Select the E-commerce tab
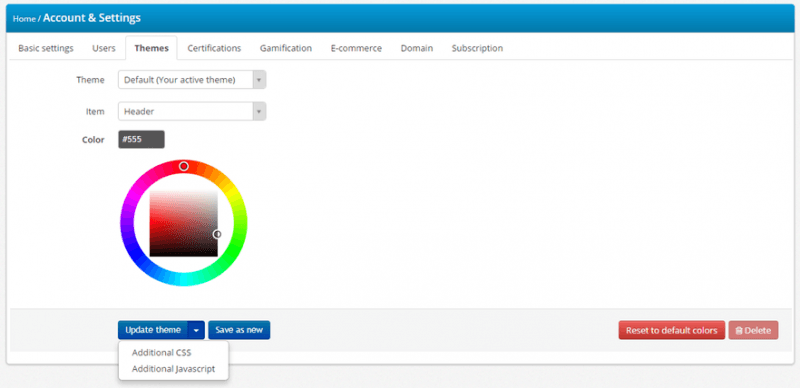Viewport: 800px width, 388px height. coord(356,48)
